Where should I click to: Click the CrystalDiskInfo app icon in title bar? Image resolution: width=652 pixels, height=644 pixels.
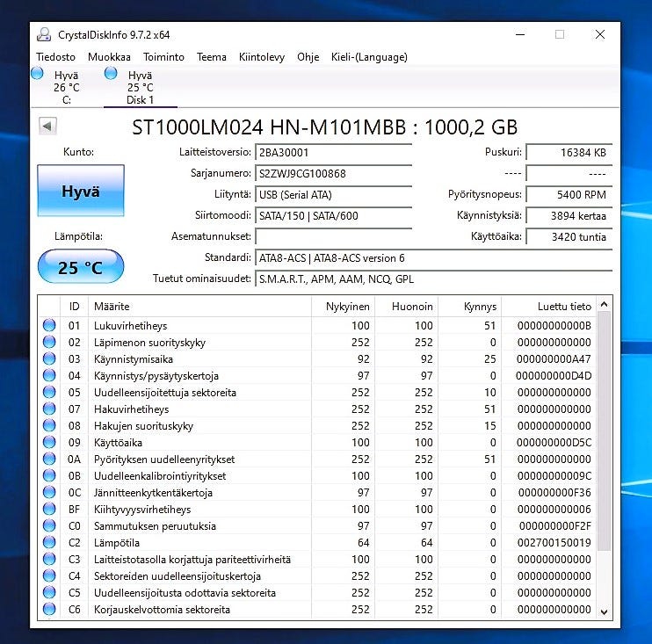[x=44, y=35]
